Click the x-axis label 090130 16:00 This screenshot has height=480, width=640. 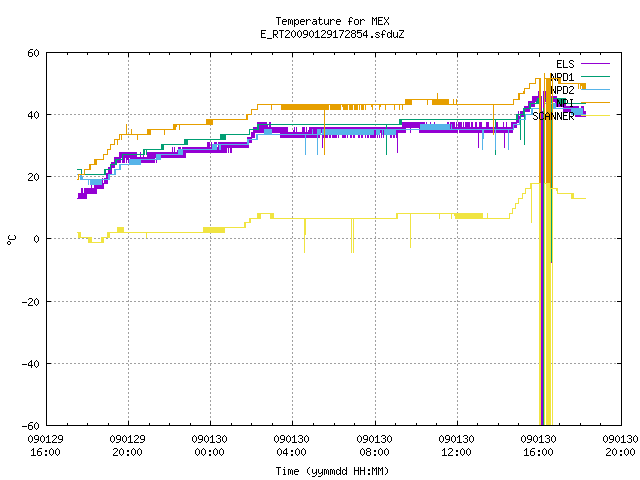(538, 446)
